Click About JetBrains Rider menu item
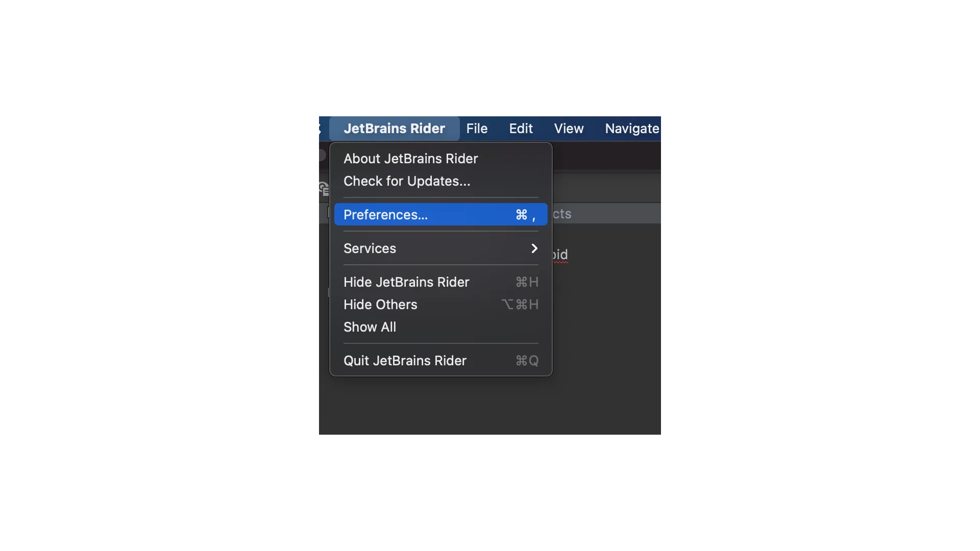Viewport: 980px width, 551px height. 410,158
